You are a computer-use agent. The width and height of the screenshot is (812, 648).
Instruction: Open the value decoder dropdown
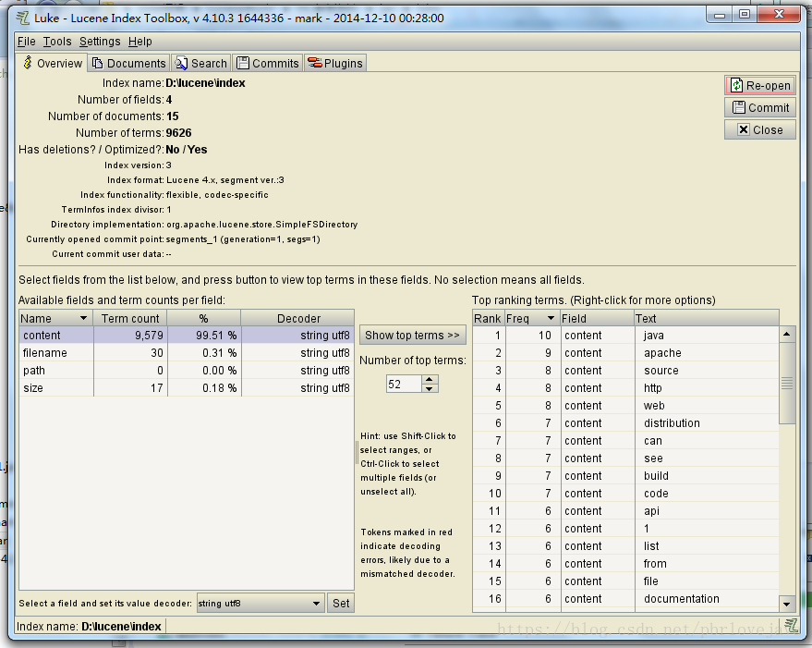point(261,604)
